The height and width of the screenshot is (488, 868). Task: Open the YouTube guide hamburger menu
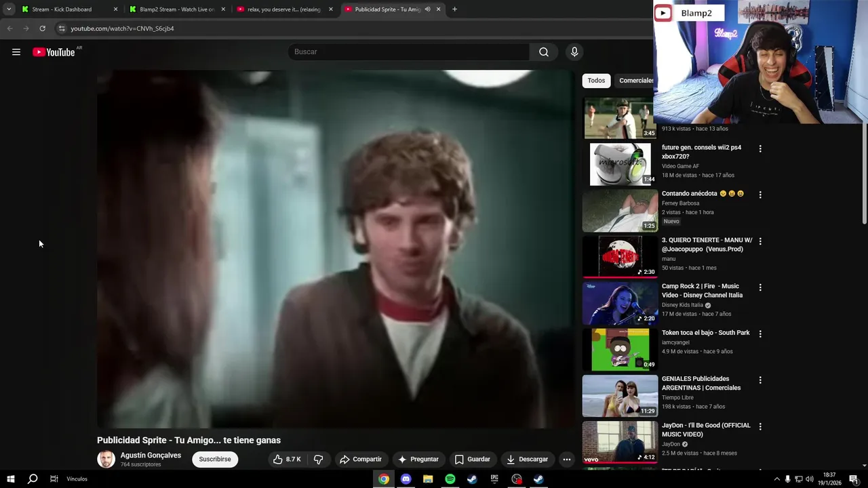pos(16,52)
